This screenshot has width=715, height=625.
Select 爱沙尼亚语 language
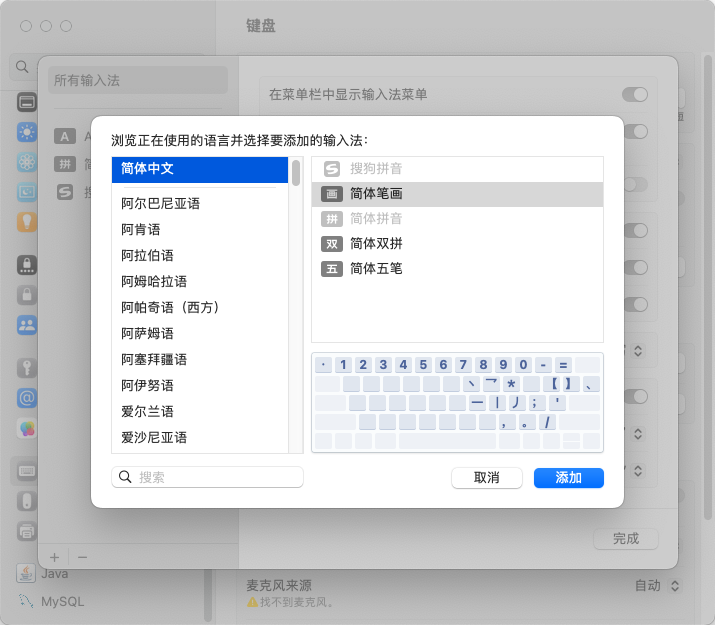click(154, 437)
